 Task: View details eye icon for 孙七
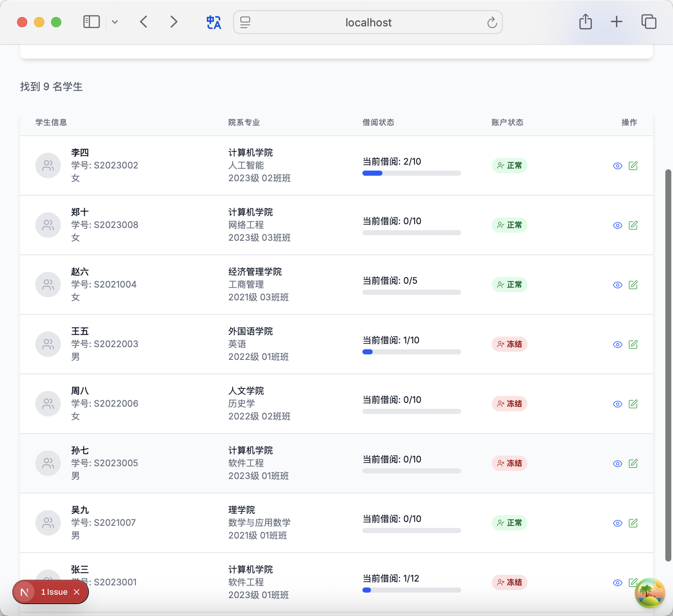[617, 464]
